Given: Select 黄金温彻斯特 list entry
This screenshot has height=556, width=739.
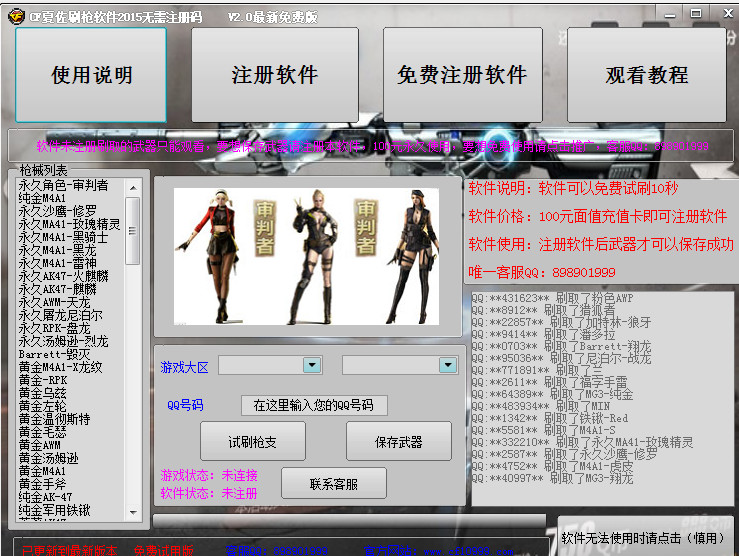Looking at the screenshot, I should point(54,419).
